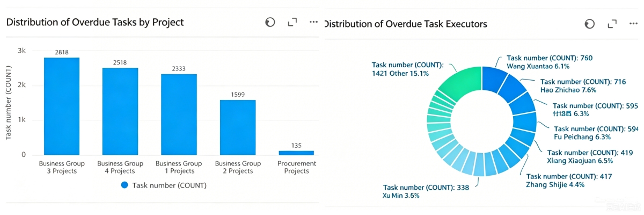Viewport: 644px width, 215px height.
Task: Open more options for Tasks by Project chart
Action: tap(314, 22)
